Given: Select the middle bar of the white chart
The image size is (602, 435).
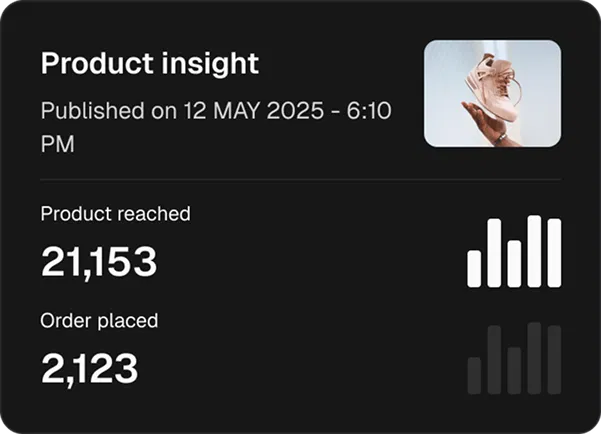Looking at the screenshot, I should (x=514, y=263).
